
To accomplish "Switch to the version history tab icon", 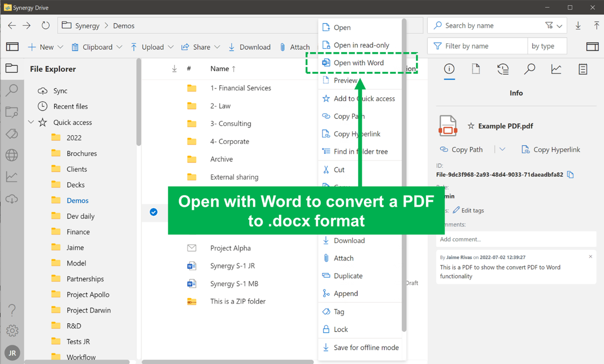I will coord(503,69).
